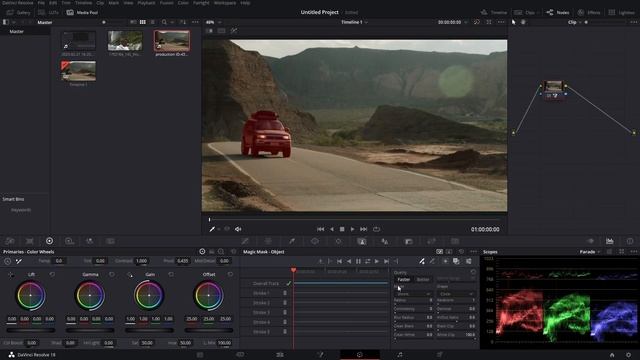Select Better quality mode in Magic Mask

click(x=423, y=280)
